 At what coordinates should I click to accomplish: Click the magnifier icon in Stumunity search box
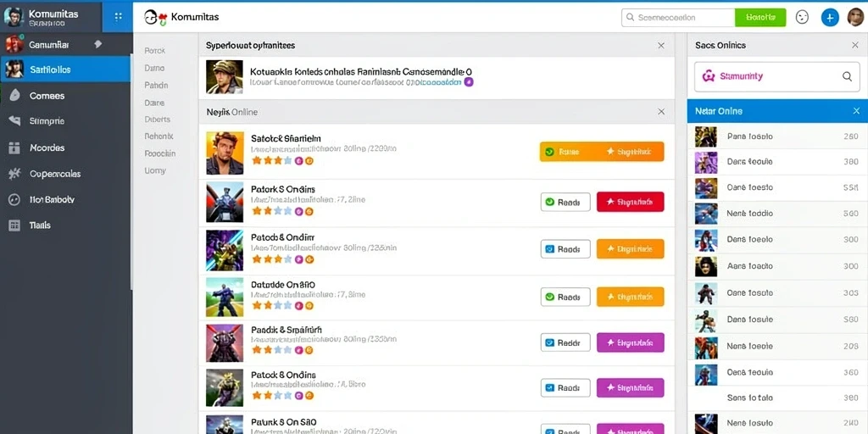coord(847,76)
